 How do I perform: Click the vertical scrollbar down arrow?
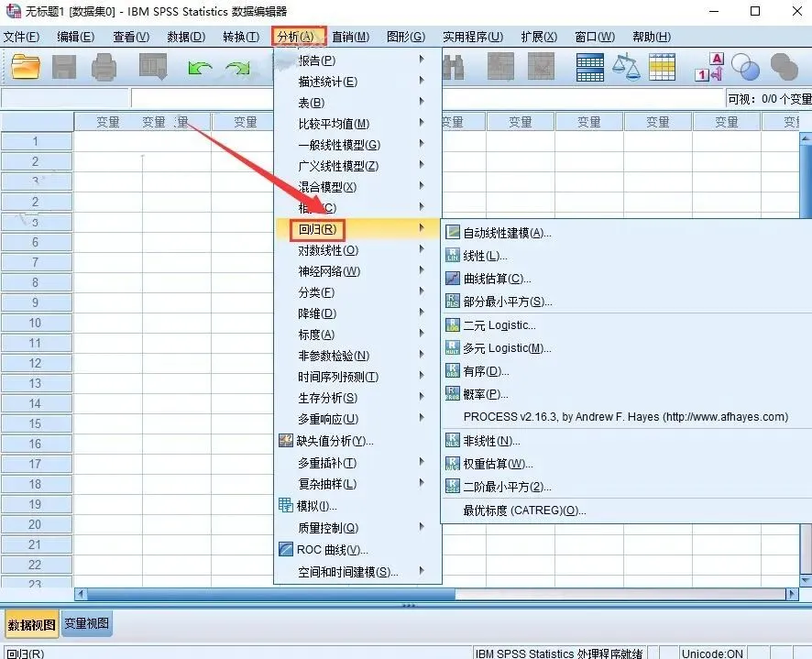point(806,580)
